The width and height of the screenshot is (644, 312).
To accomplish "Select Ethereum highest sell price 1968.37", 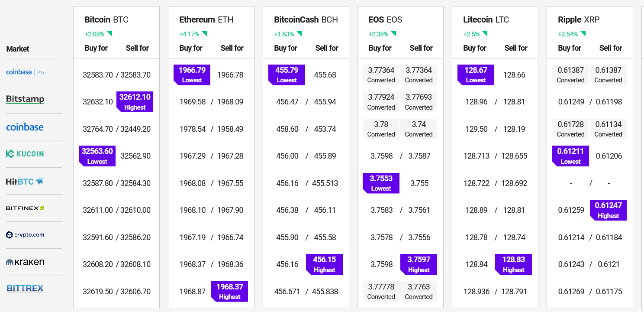I will point(229,291).
